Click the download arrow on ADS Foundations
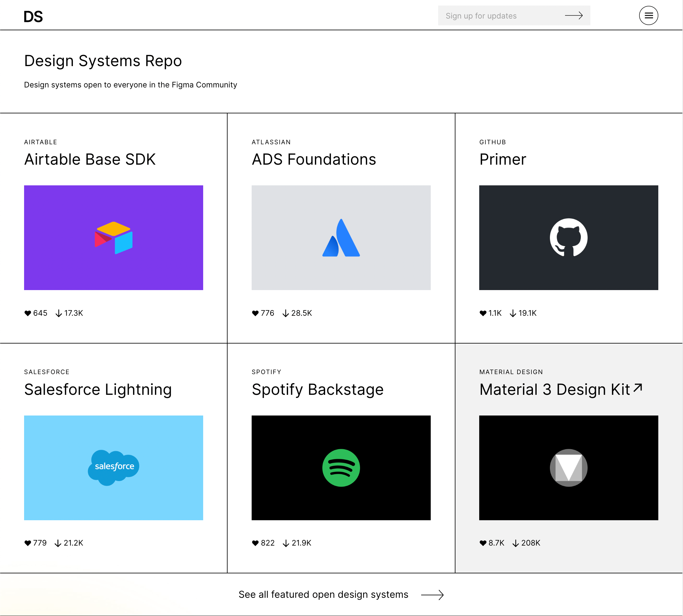 286,313
